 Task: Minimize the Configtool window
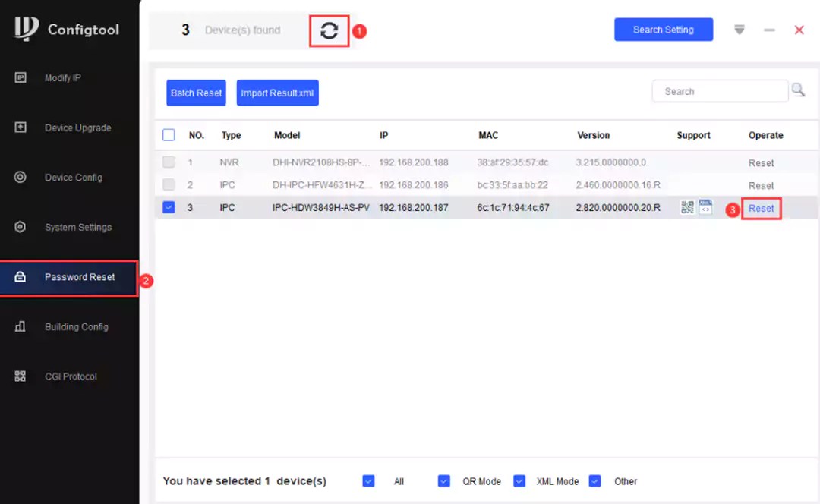coord(769,30)
